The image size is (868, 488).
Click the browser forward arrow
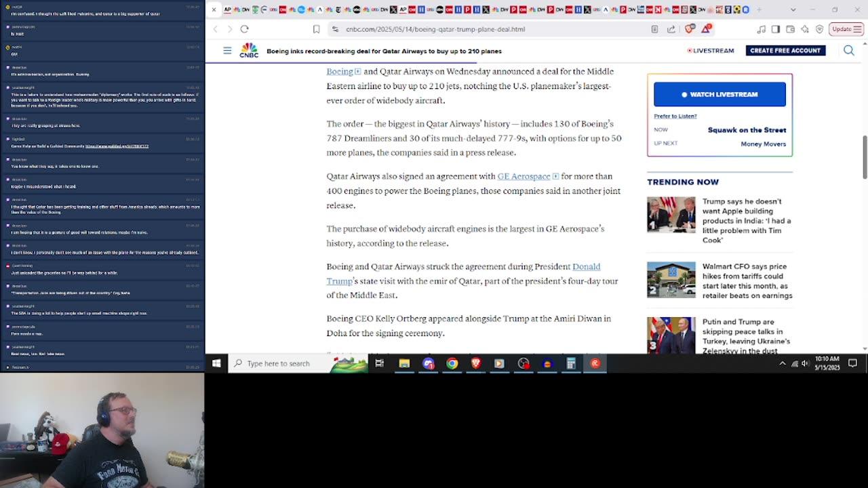tap(230, 29)
